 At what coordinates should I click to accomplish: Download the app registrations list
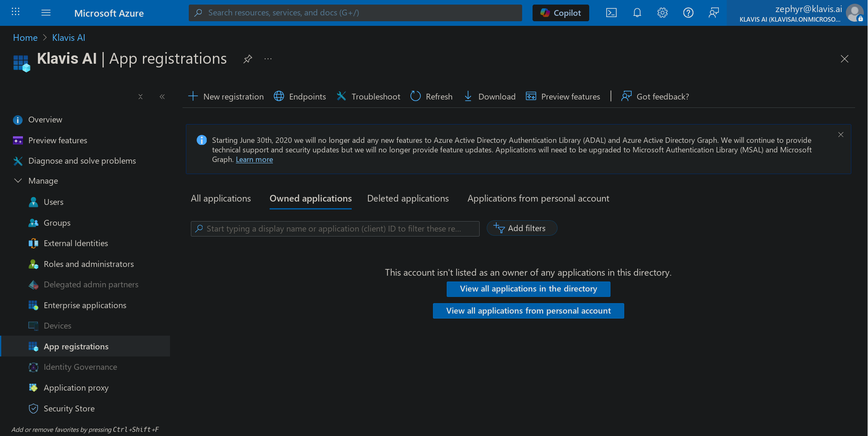[x=490, y=96]
